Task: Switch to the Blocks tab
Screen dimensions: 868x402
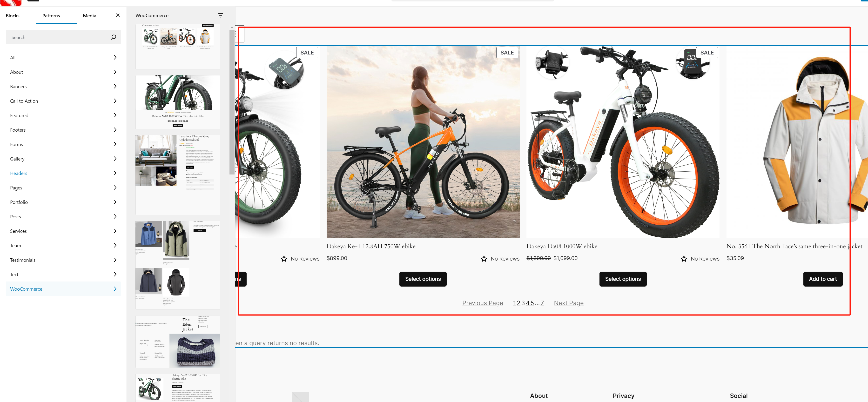Action: coord(13,15)
